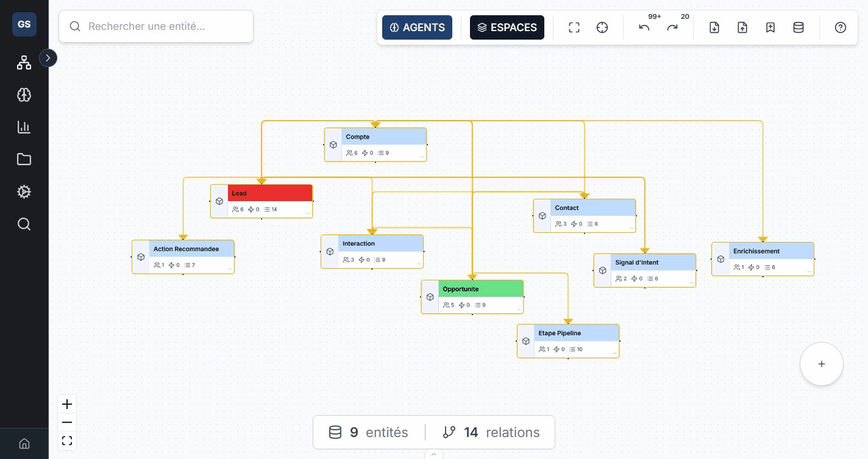Click the undo arrow in the toolbar
This screenshot has width=868, height=459.
(x=644, y=27)
